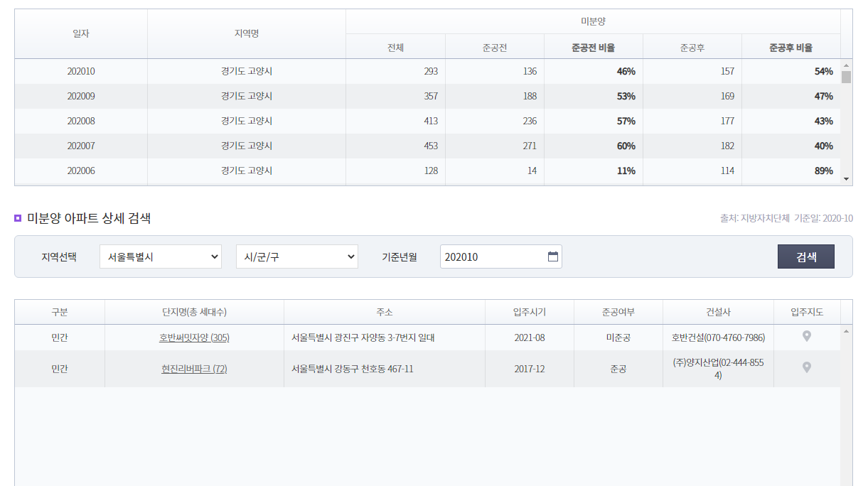The image size is (868, 486).
Task: Open 서울특별시 region dropdown
Action: pos(161,256)
